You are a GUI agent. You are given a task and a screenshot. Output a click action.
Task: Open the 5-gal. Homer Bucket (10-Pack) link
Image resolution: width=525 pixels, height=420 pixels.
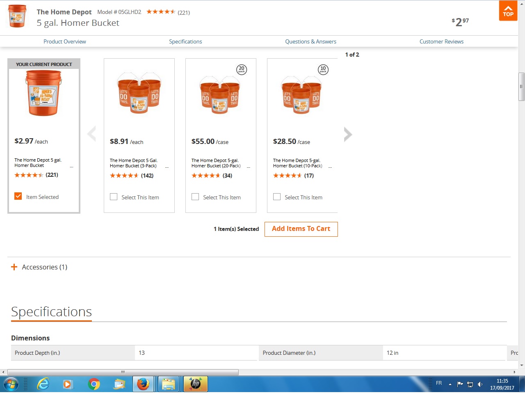[x=297, y=163]
